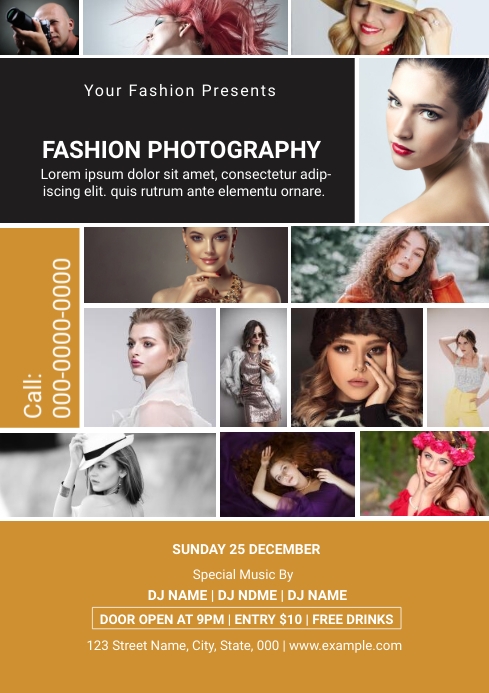
Task: Select the woman in fur hat photo
Action: 357,367
